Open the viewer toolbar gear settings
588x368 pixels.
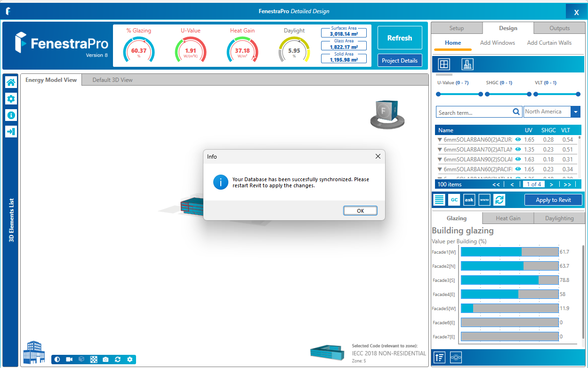click(130, 360)
